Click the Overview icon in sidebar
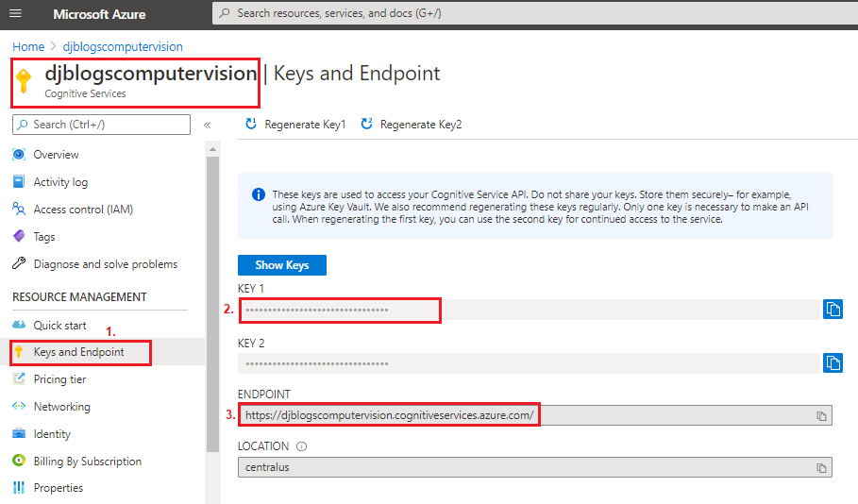858x504 pixels. point(19,155)
